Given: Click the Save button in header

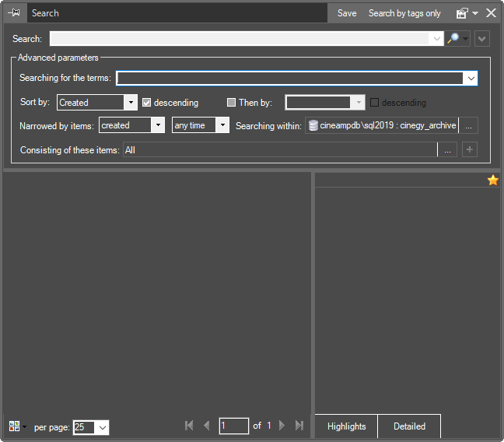Looking at the screenshot, I should pyautogui.click(x=347, y=13).
